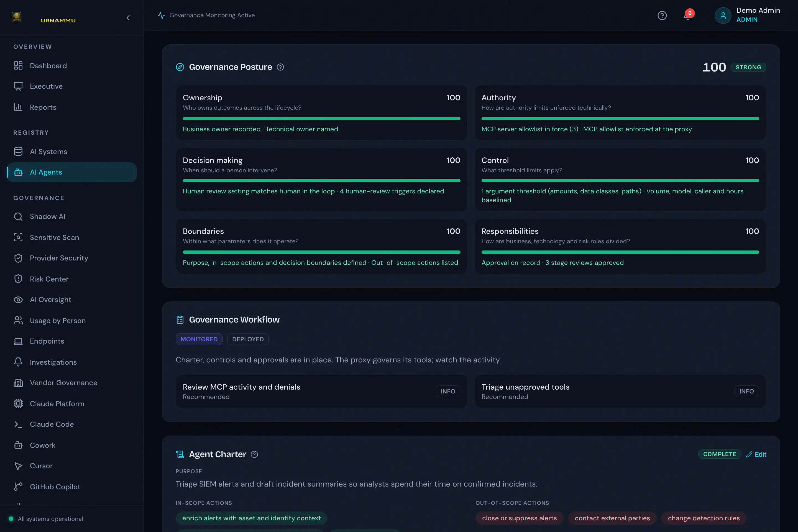The width and height of the screenshot is (798, 532).
Task: Open Shadow AI page
Action: pyautogui.click(x=71, y=216)
